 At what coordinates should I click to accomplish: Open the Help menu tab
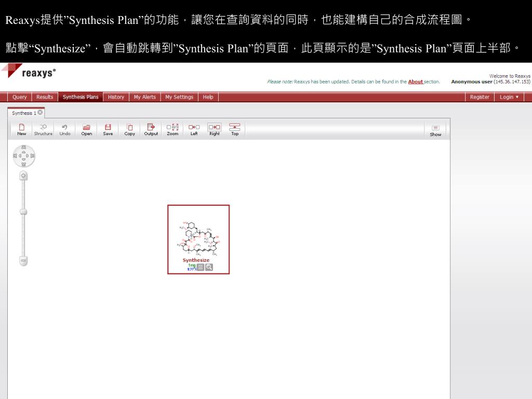pyautogui.click(x=208, y=97)
